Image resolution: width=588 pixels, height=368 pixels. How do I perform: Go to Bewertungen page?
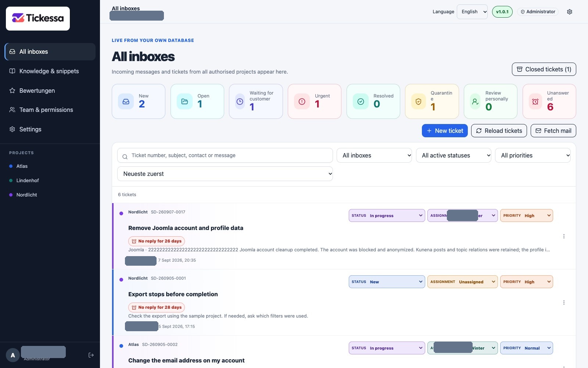[50, 91]
